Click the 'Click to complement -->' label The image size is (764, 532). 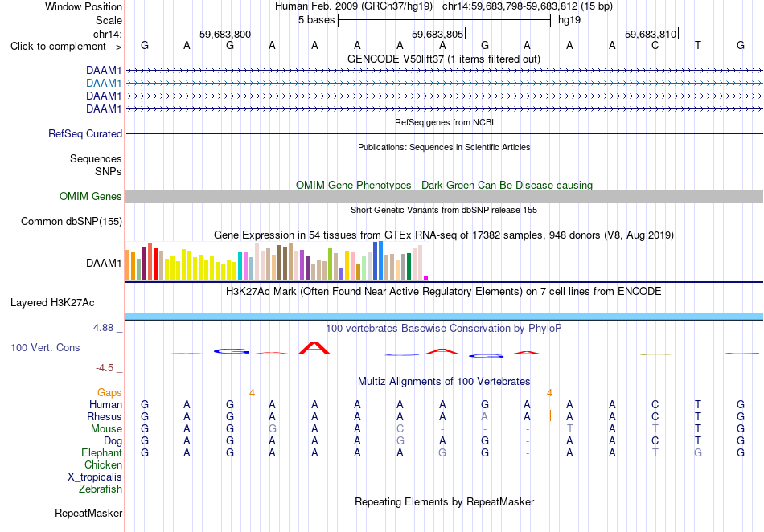[66, 47]
